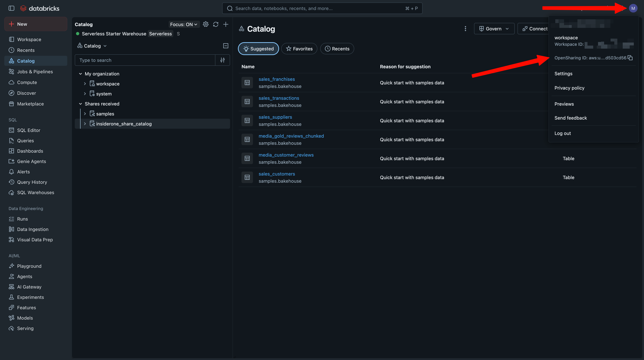
Task: Switch to the Recents tab in Catalog
Action: [x=337, y=49]
